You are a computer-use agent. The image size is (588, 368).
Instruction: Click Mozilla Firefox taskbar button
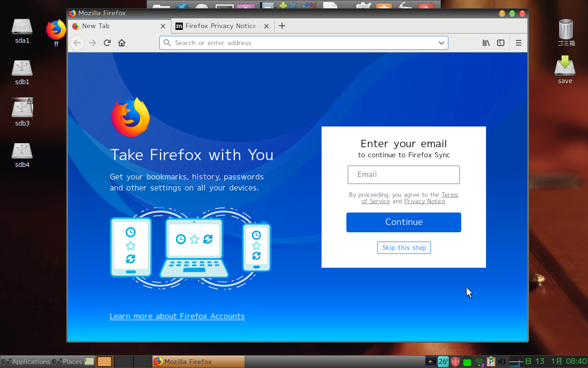(198, 362)
